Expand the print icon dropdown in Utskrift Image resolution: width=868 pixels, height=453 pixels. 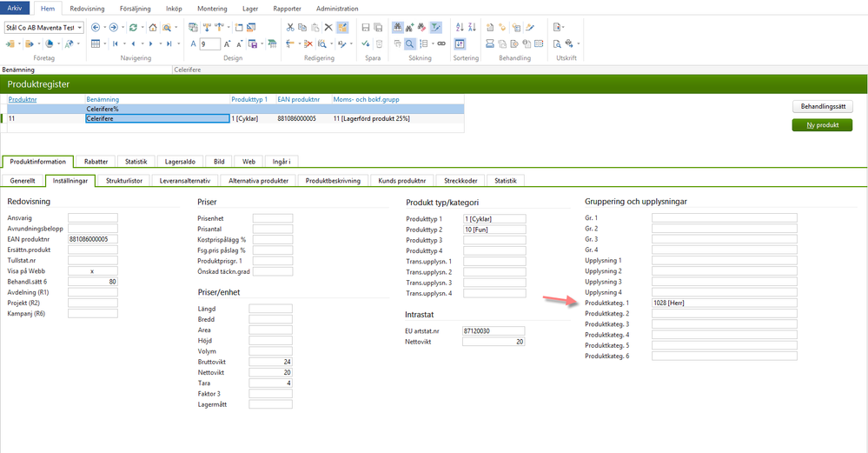pyautogui.click(x=579, y=43)
